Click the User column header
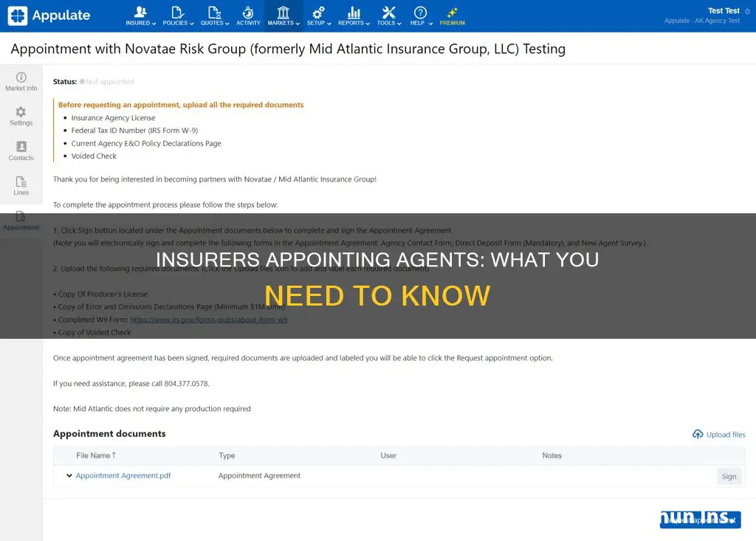756x541 pixels. [388, 455]
